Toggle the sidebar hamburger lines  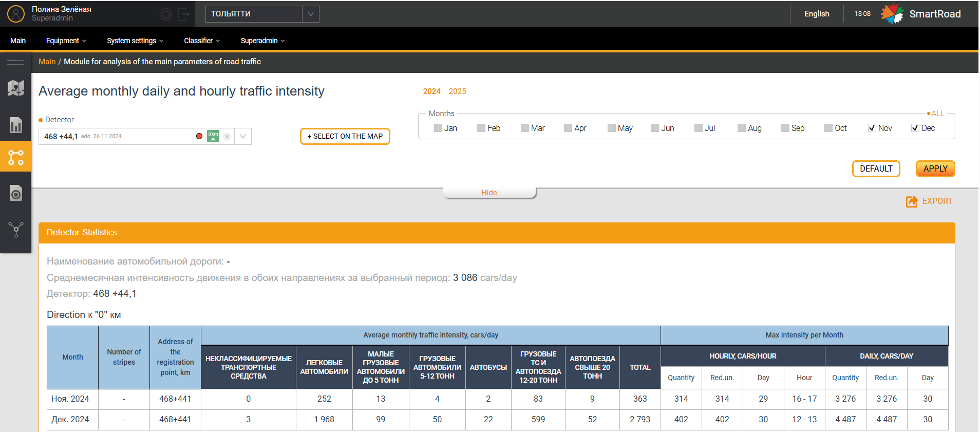click(15, 63)
